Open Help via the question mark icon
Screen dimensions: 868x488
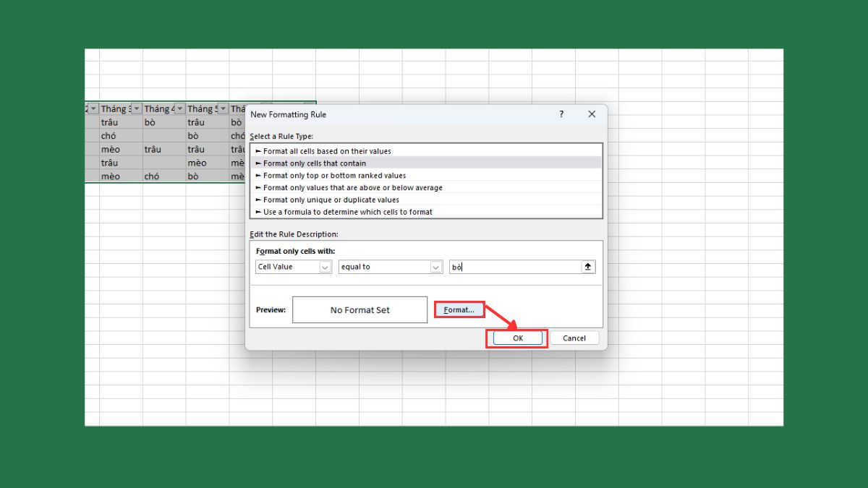[x=561, y=114]
